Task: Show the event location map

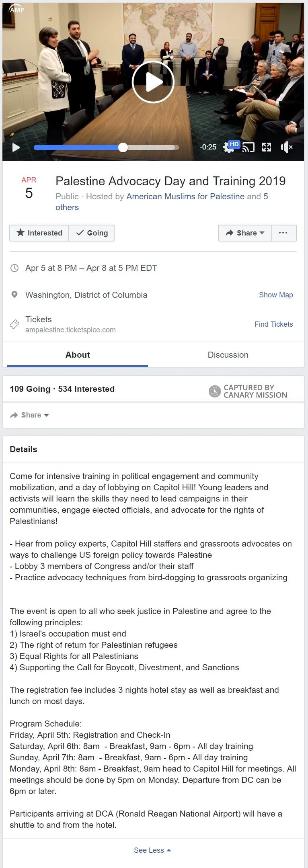Action: click(x=276, y=295)
